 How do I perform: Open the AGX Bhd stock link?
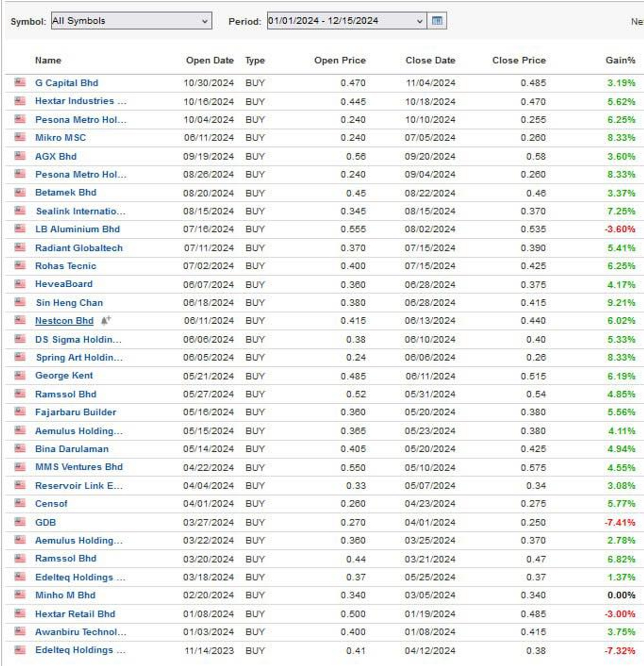[56, 156]
